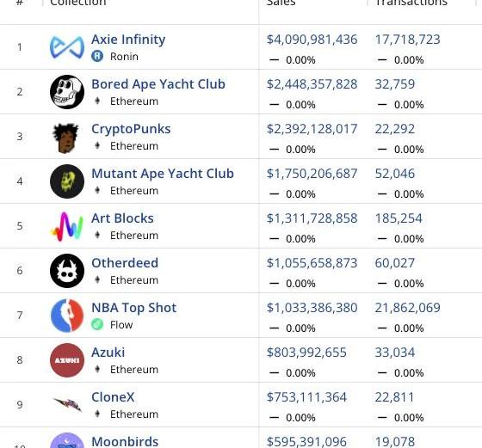Select the NBA Top Shot logo

pos(67,316)
